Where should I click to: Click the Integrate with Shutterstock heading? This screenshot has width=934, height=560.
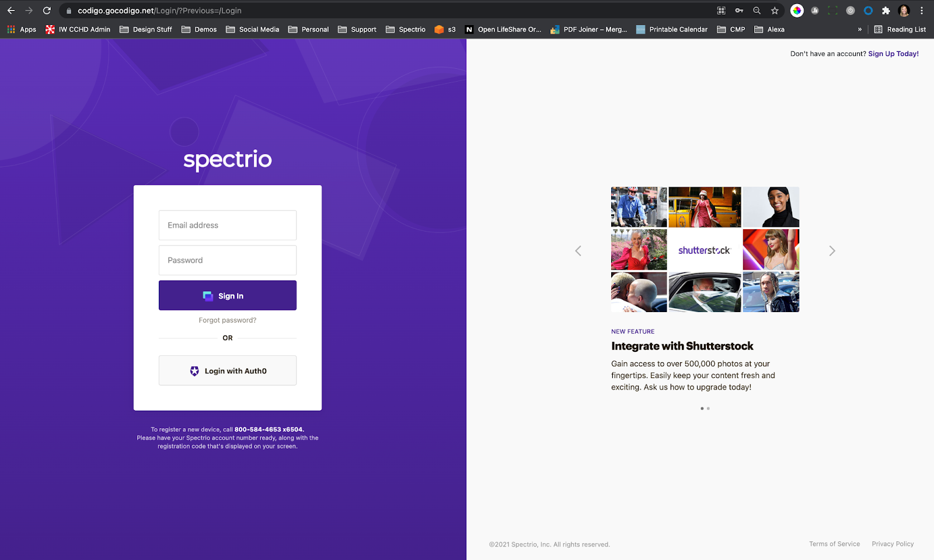(x=682, y=346)
